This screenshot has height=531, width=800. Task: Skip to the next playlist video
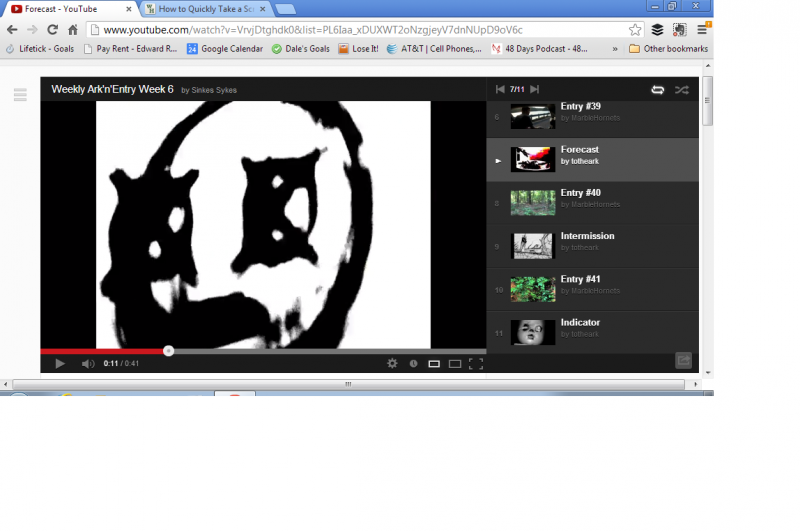[536, 90]
